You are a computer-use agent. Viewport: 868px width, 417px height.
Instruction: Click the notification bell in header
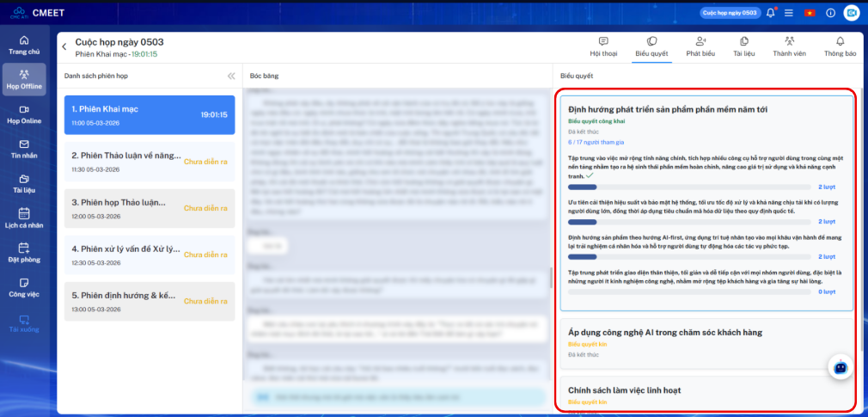point(771,13)
